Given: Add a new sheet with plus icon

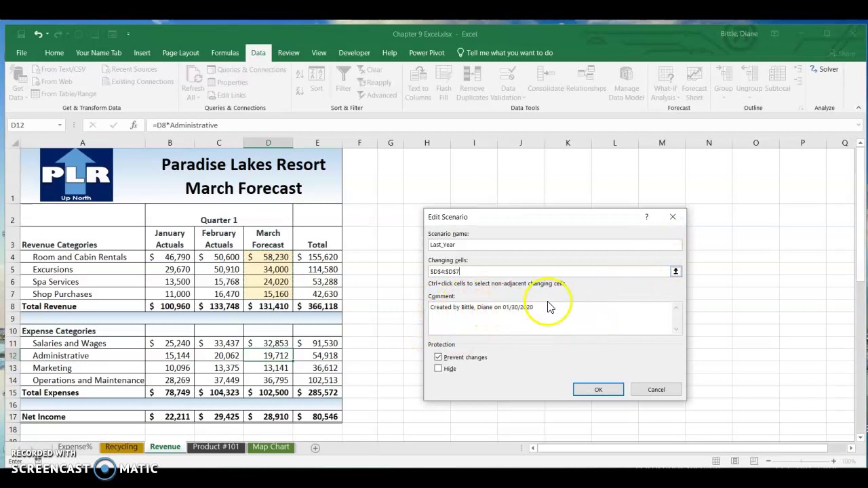Looking at the screenshot, I should pos(315,447).
